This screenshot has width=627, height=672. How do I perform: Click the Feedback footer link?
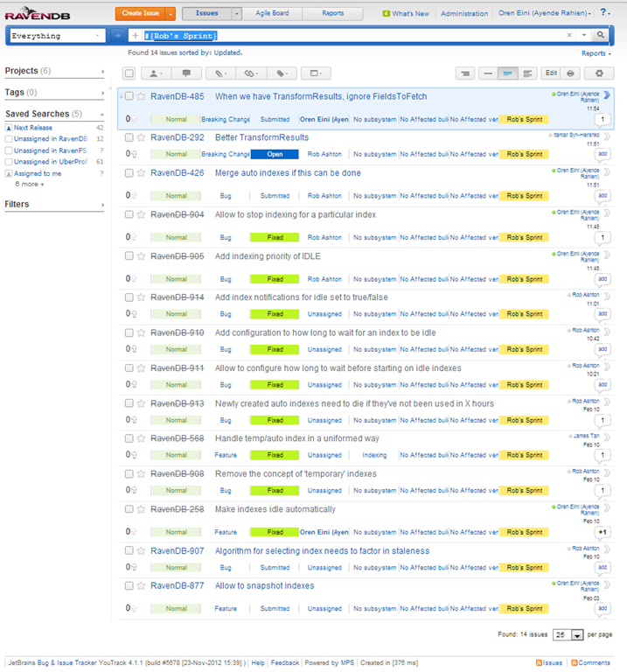(x=285, y=662)
